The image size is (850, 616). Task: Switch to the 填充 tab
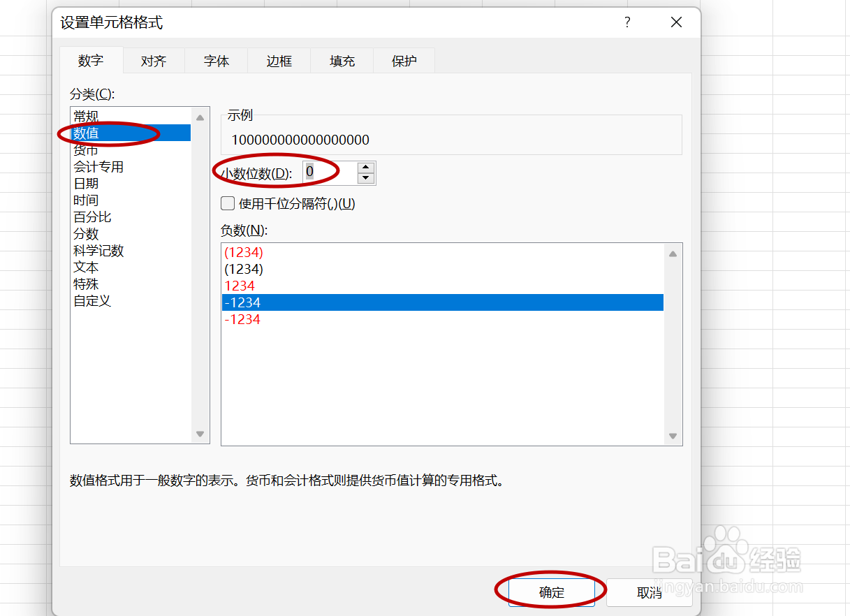click(x=342, y=61)
